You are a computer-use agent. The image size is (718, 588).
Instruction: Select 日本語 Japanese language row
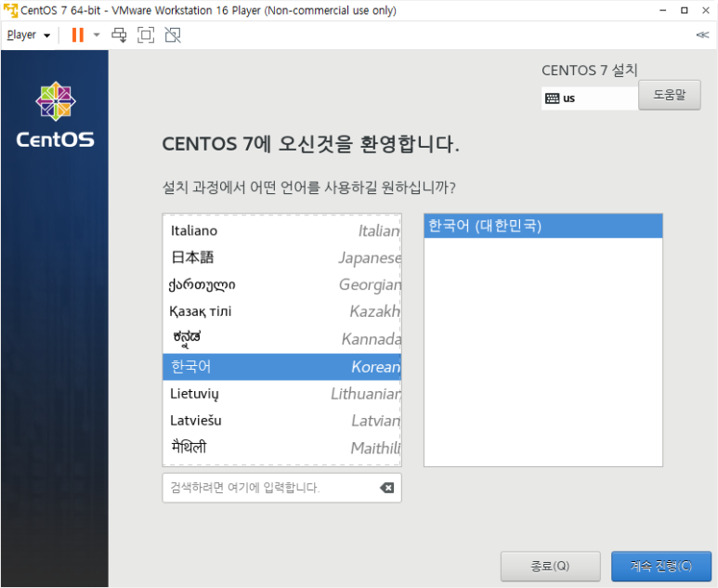point(281,257)
